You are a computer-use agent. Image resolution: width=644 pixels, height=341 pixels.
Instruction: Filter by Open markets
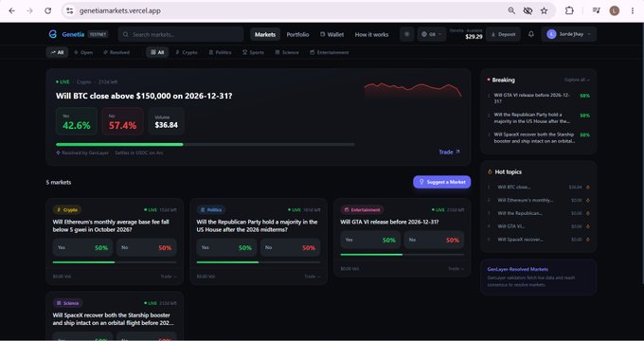point(83,53)
